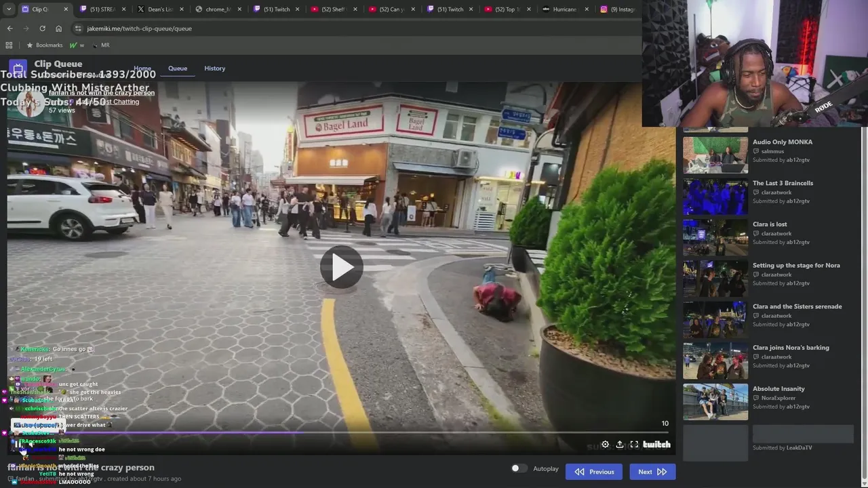
Task: Open the Audio Only MONKA clip thumbnail
Action: click(715, 155)
